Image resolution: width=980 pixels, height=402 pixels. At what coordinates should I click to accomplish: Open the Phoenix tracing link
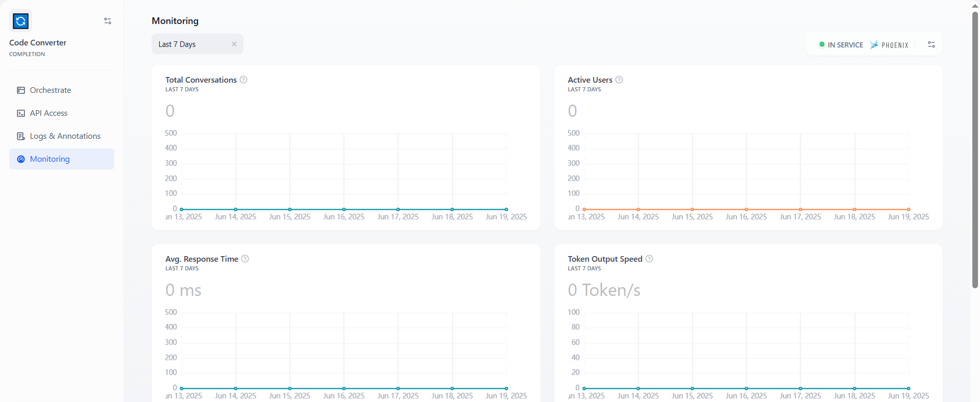pyautogui.click(x=889, y=45)
